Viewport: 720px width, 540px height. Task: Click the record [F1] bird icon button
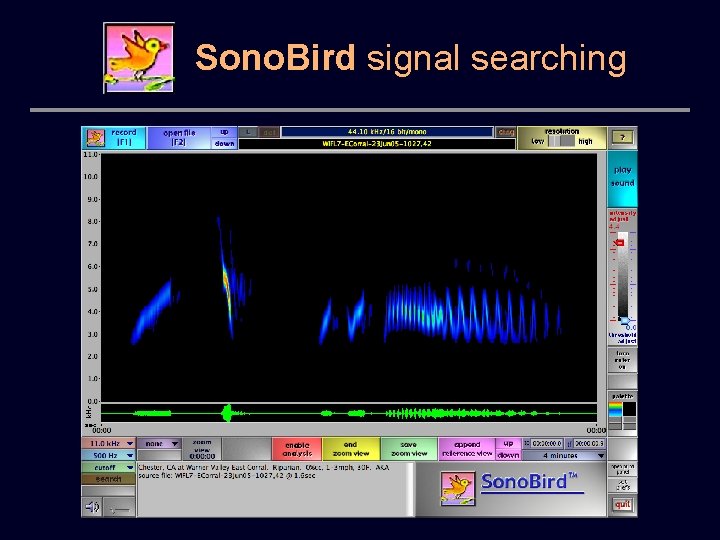pyautogui.click(x=113, y=138)
